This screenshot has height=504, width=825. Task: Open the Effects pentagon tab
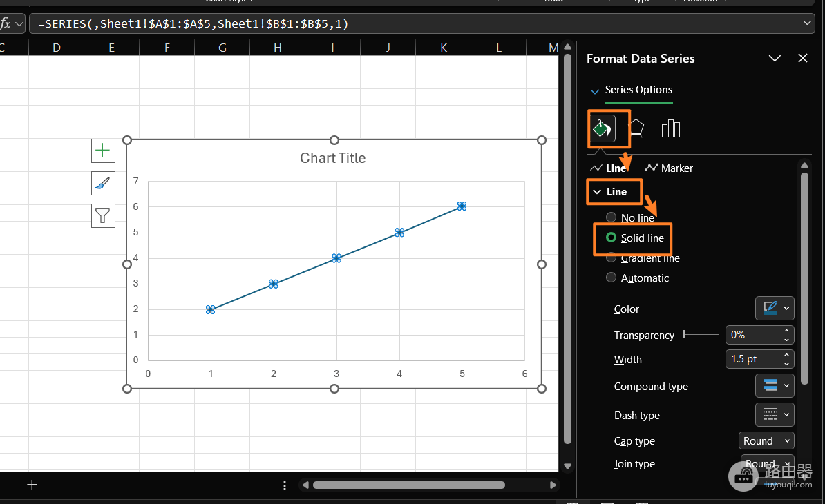[x=636, y=128]
